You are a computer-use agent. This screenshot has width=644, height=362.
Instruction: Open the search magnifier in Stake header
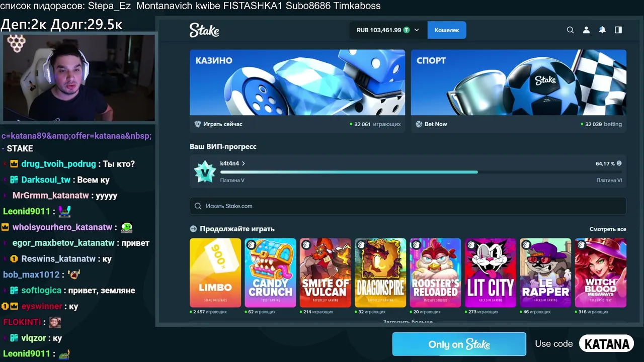[x=570, y=30]
